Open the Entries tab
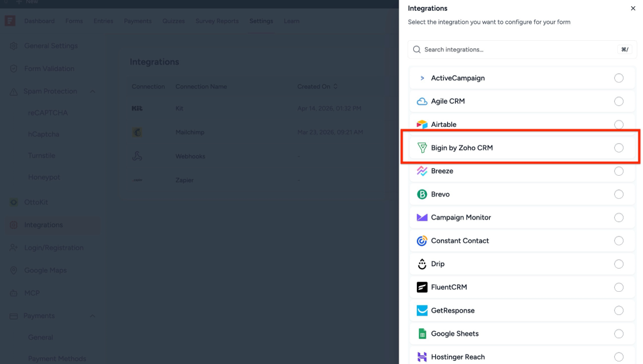 [104, 21]
